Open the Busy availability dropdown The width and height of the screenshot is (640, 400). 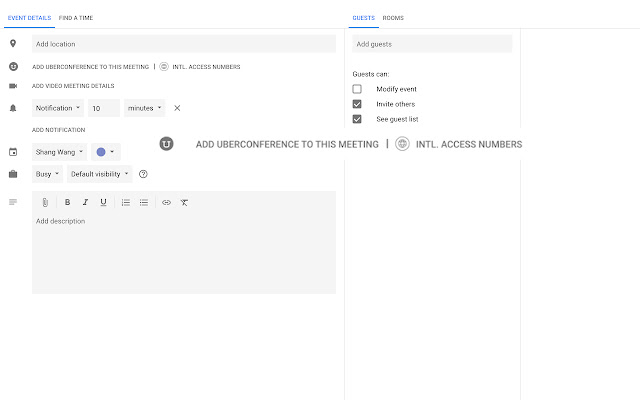[x=47, y=174]
